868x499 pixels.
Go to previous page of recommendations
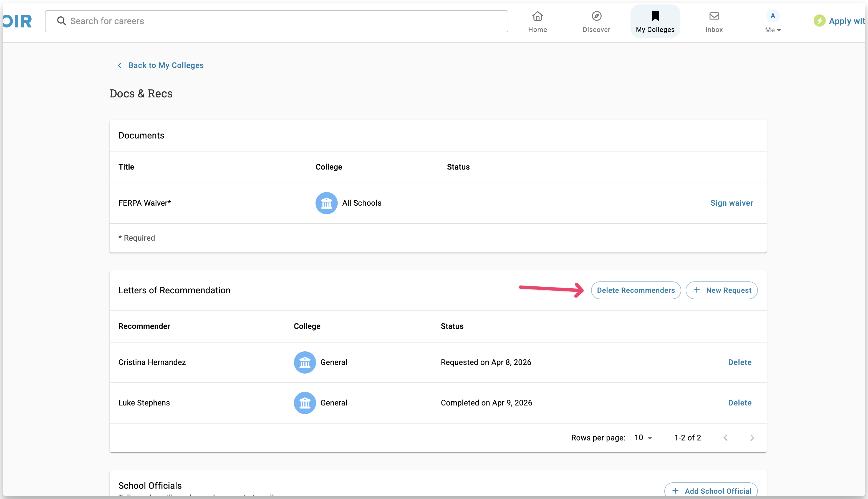725,438
